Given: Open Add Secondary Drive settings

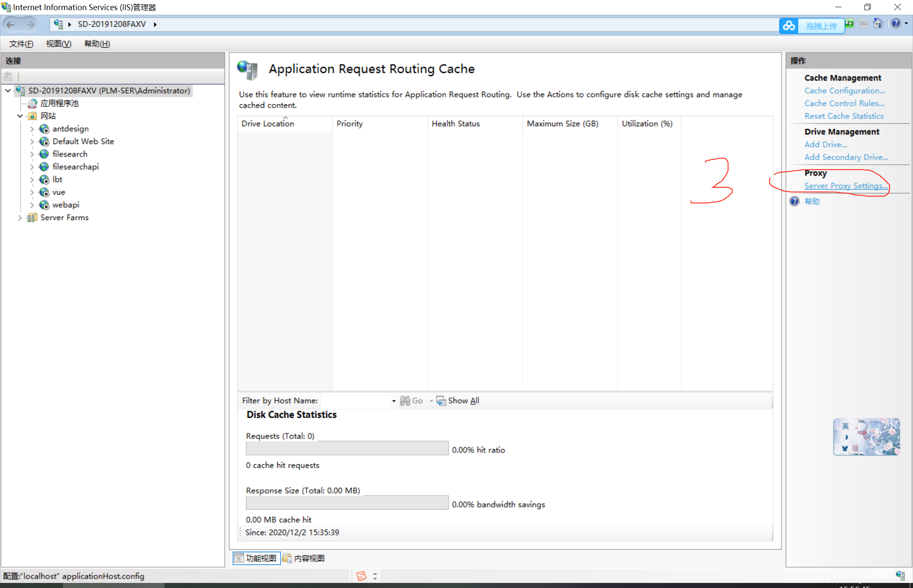Looking at the screenshot, I should tap(847, 157).
